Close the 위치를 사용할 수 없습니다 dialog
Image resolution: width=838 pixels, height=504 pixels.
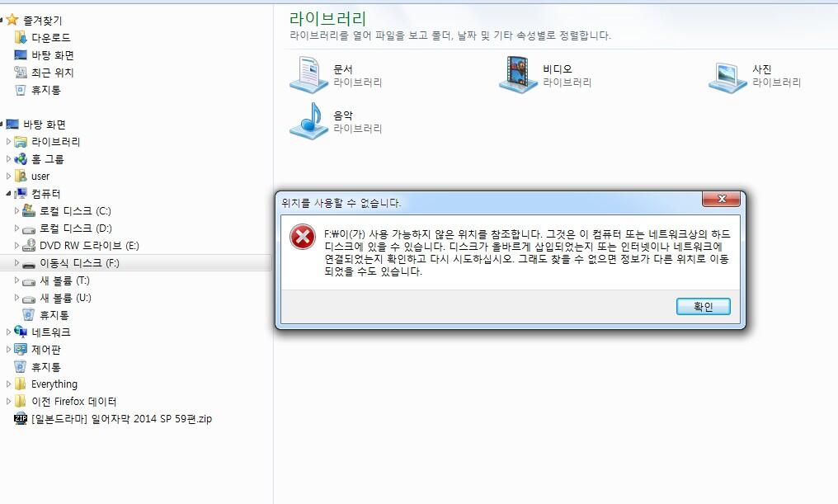[x=721, y=199]
